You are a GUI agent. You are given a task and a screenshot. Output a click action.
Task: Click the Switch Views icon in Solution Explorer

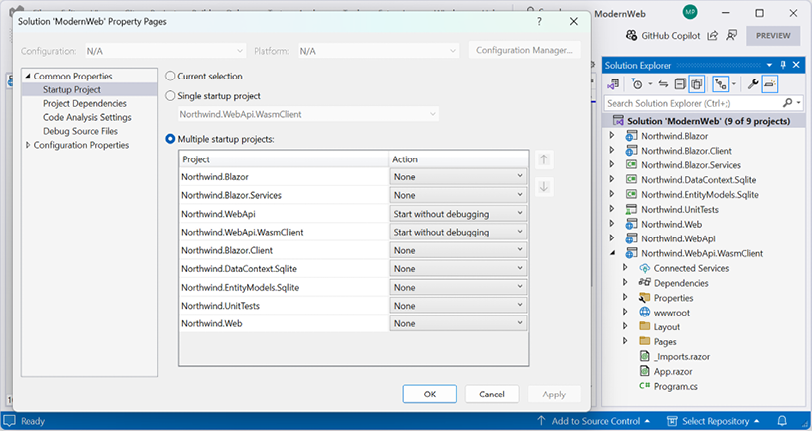click(x=614, y=84)
